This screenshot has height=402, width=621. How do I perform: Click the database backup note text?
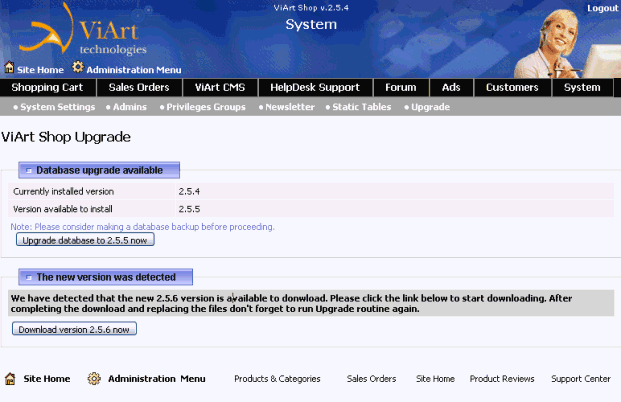(142, 227)
